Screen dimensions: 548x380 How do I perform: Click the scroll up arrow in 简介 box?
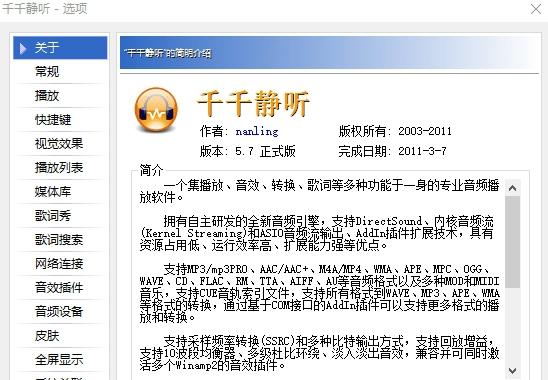512,188
